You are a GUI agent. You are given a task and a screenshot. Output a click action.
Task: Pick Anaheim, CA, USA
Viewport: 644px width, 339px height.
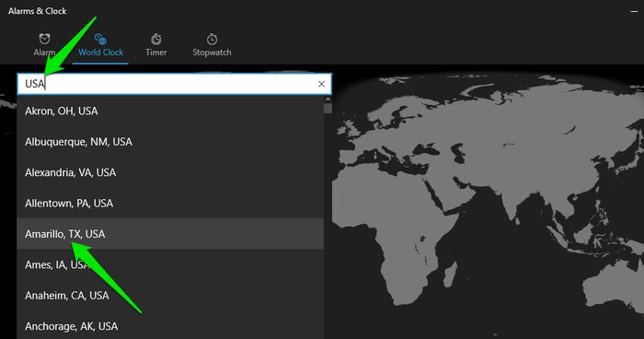(x=170, y=296)
